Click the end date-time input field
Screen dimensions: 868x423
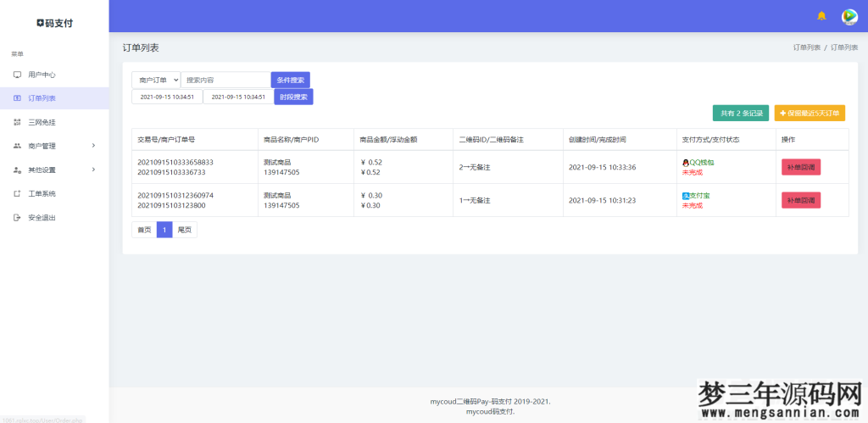point(238,97)
